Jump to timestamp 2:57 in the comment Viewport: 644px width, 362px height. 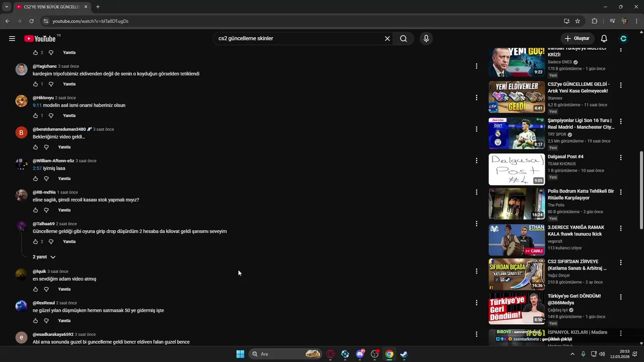(37, 168)
